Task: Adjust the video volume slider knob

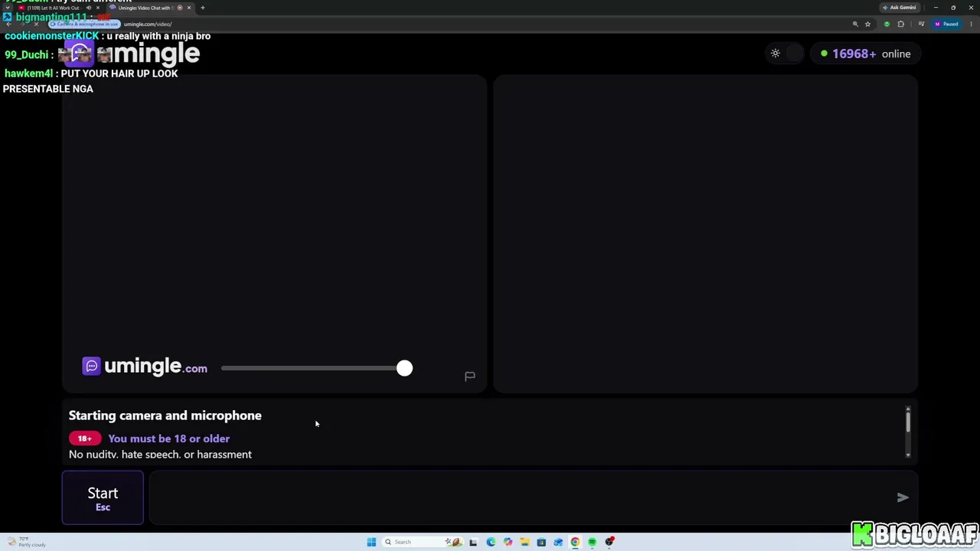Action: point(404,369)
